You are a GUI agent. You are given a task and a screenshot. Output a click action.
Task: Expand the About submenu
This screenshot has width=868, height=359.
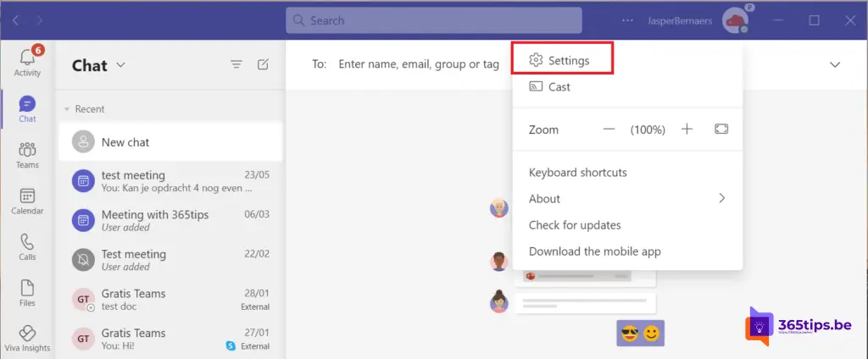coord(627,199)
